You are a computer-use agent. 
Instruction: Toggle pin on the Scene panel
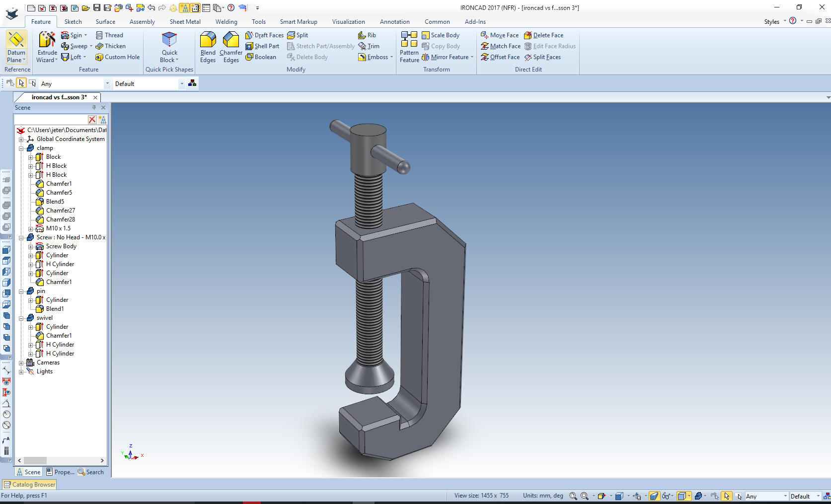tap(94, 107)
